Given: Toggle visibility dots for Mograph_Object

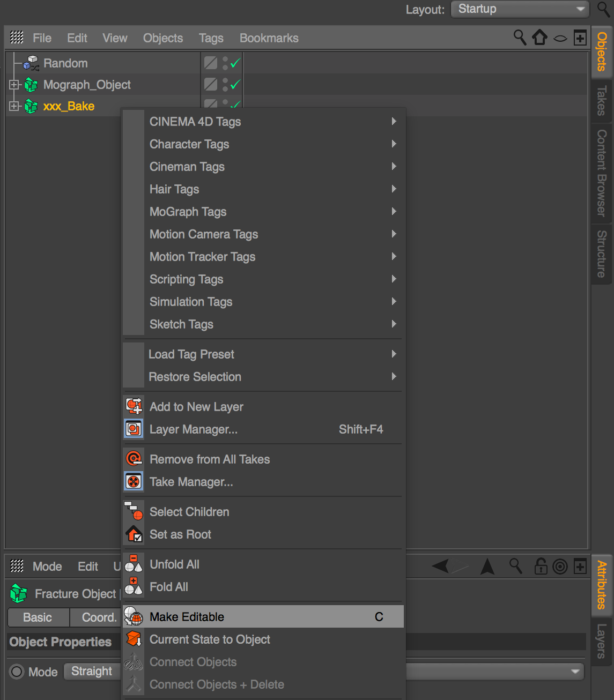Looking at the screenshot, I should 225,85.
